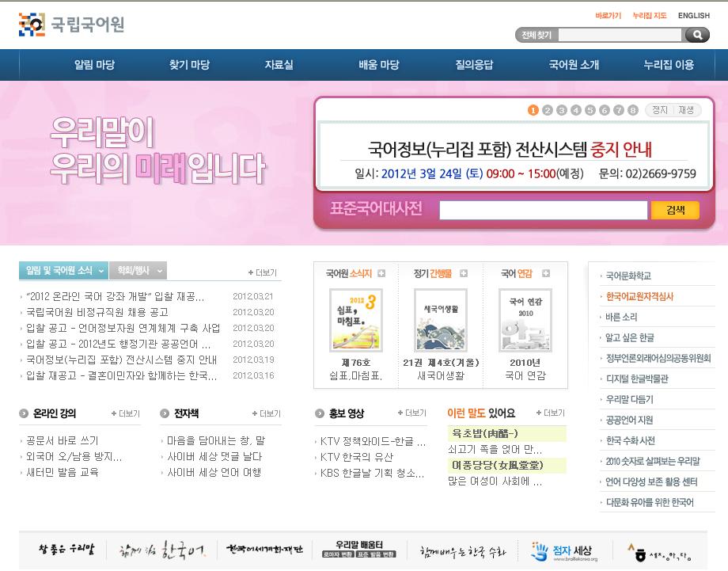Click the 참 좋은 우리말 footer banner
The image size is (728, 571).
66,550
